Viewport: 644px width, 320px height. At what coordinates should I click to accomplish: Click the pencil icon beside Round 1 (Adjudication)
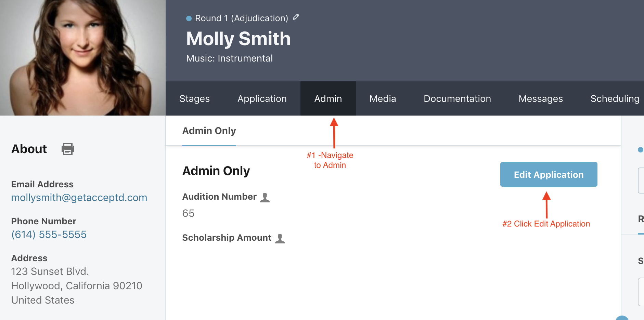coord(296,17)
